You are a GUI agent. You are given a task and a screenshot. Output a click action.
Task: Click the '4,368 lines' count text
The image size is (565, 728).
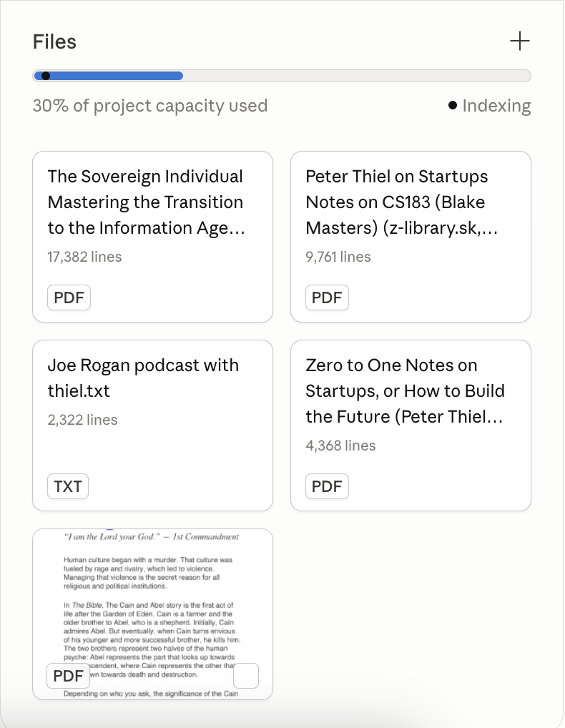340,446
